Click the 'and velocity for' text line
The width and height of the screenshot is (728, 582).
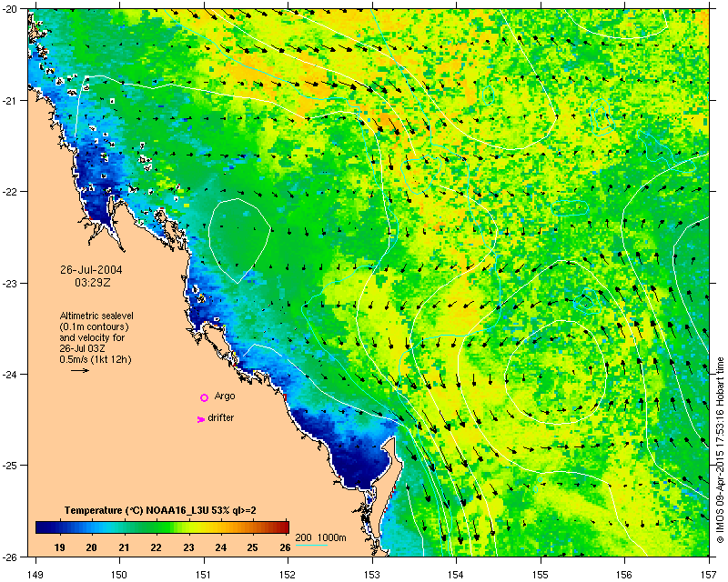pos(92,337)
